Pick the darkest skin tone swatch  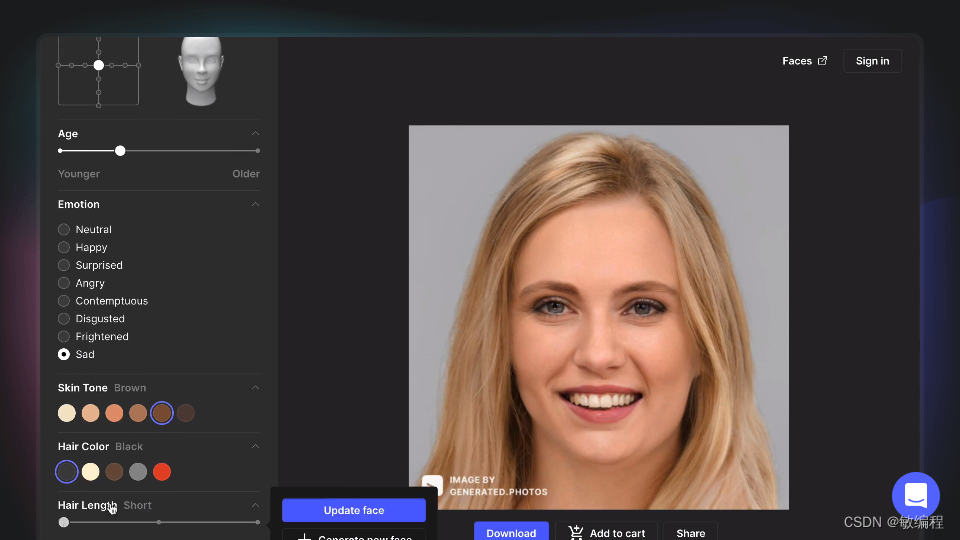[186, 413]
